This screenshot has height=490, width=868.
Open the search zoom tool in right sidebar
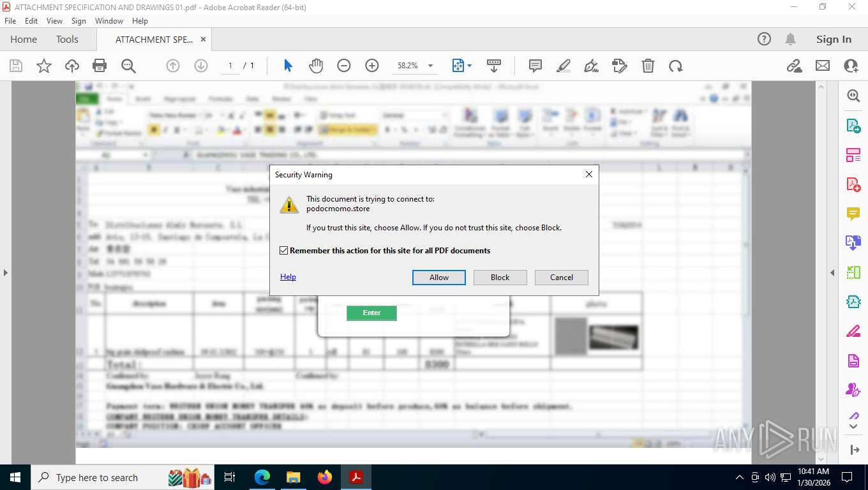pos(853,96)
